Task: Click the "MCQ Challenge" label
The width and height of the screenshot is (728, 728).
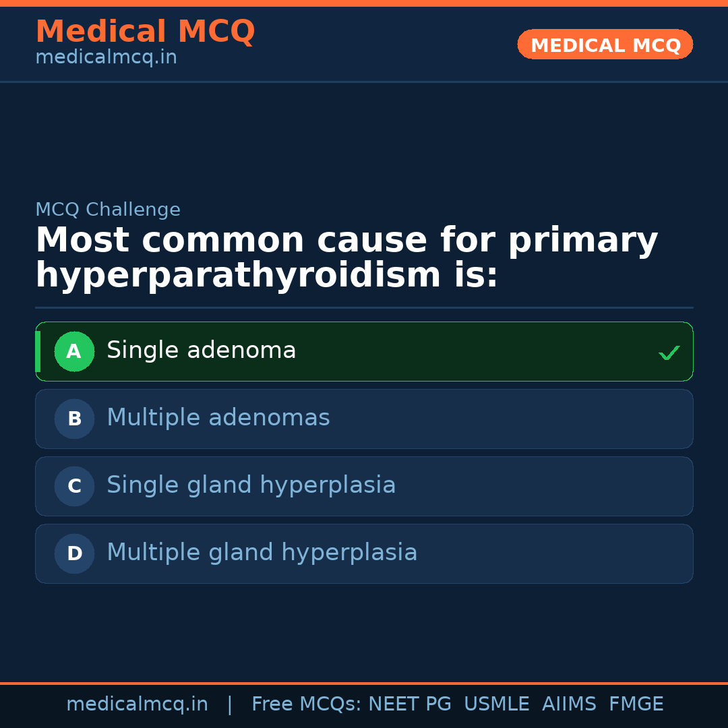Action: 108,210
